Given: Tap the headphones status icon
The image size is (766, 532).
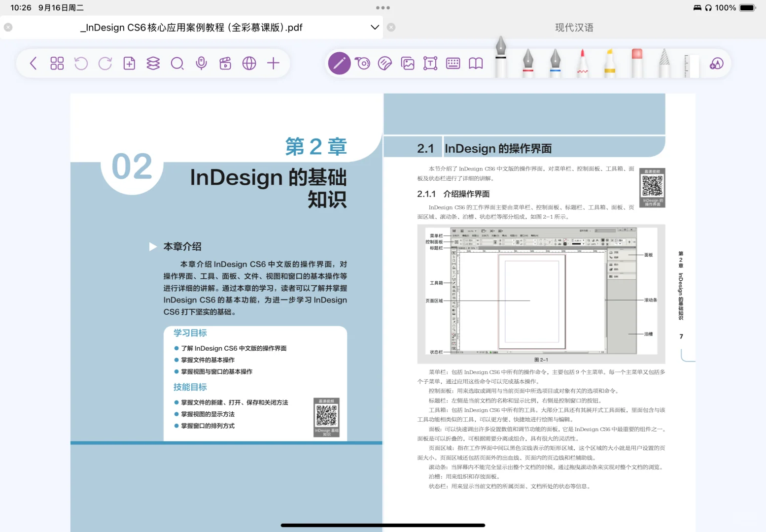Looking at the screenshot, I should pyautogui.click(x=708, y=8).
